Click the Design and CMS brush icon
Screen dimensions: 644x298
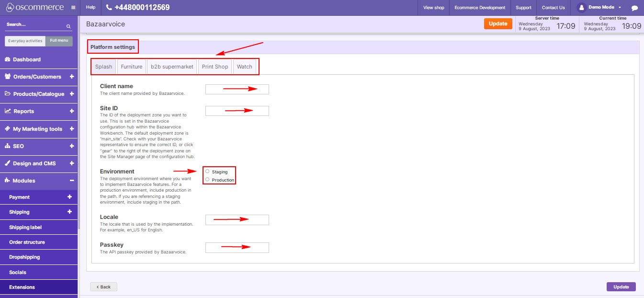tap(8, 163)
